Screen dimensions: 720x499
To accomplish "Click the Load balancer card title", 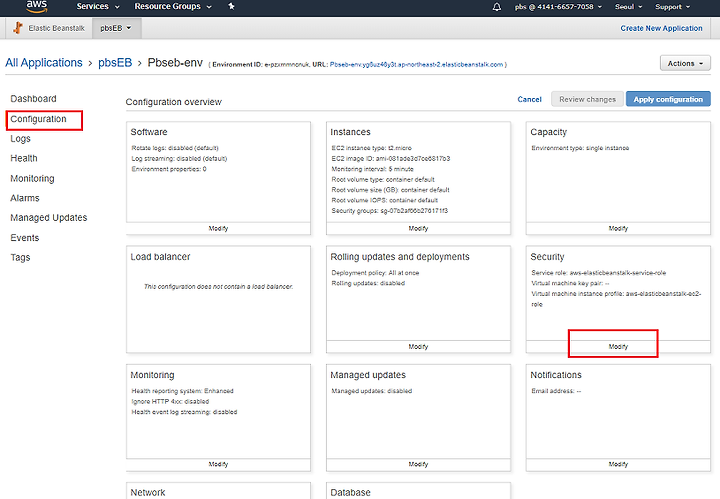I will (160, 257).
